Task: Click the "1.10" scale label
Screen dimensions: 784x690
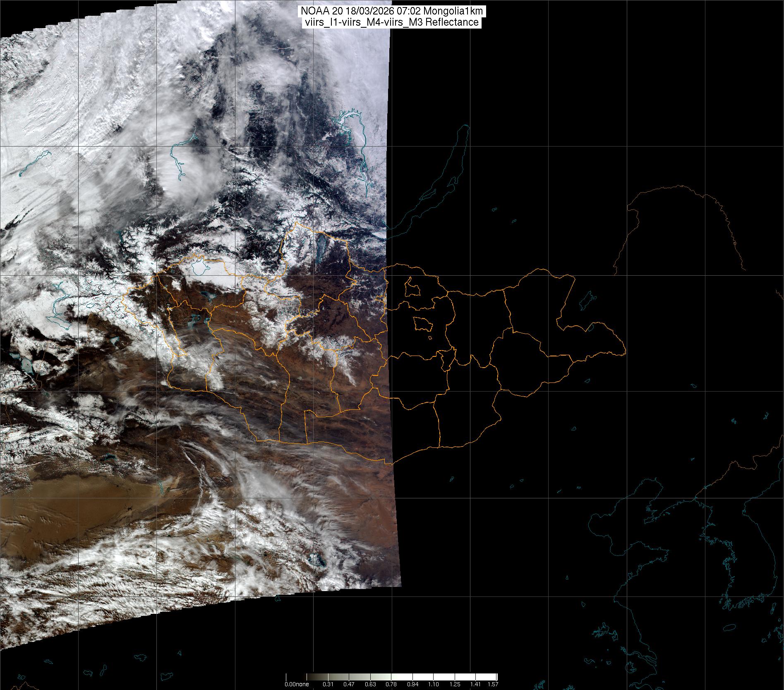Action: coord(434,684)
